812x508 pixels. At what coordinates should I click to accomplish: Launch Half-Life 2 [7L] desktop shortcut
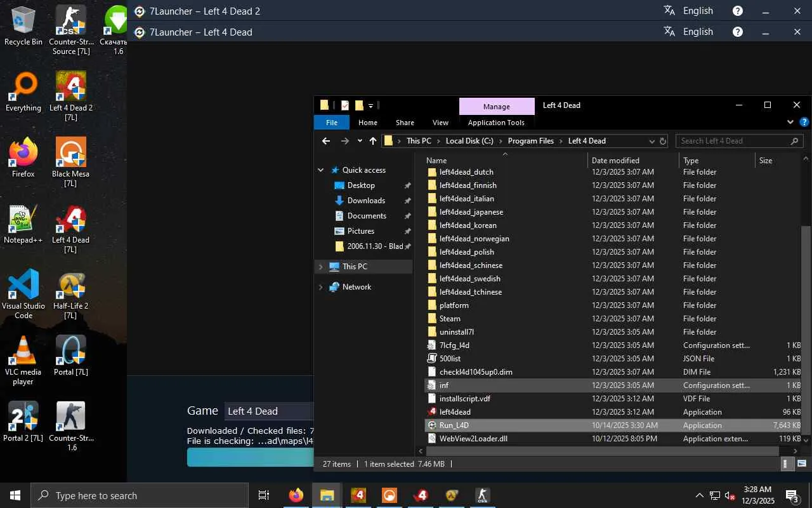click(x=71, y=295)
